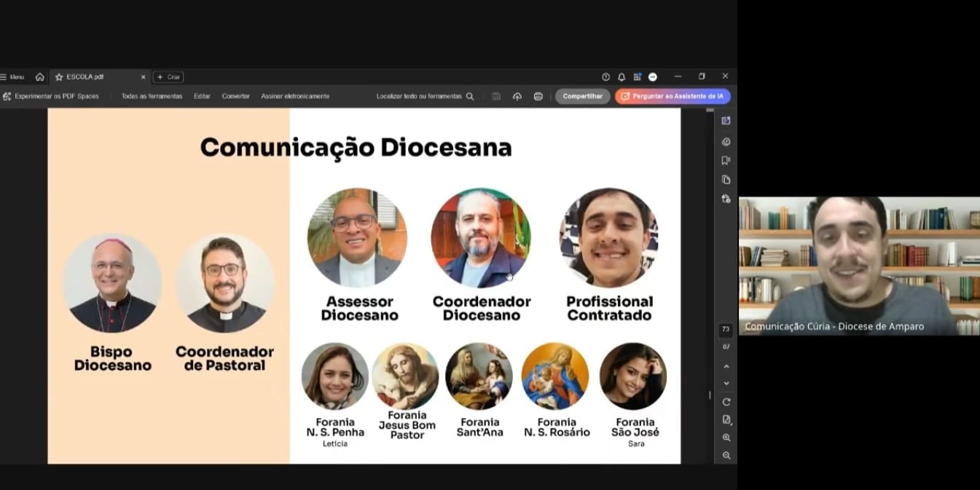Zoom in using the magnifier plus icon
The height and width of the screenshot is (490, 980).
click(x=726, y=438)
